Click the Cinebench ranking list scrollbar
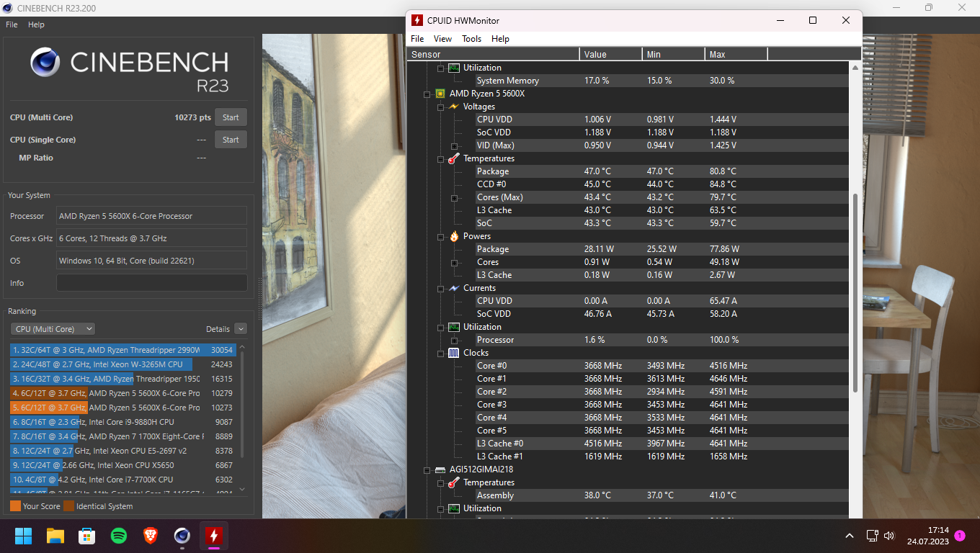The height and width of the screenshot is (553, 980). tap(242, 403)
